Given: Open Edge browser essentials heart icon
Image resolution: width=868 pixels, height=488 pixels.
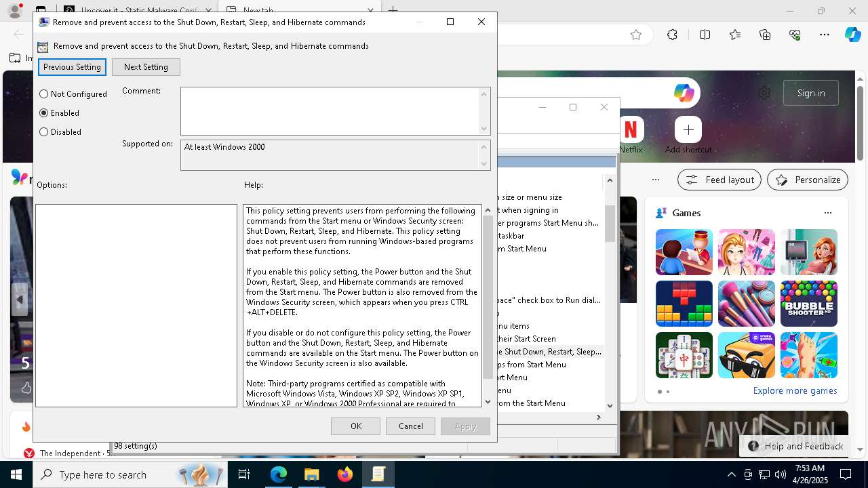Looking at the screenshot, I should (795, 35).
